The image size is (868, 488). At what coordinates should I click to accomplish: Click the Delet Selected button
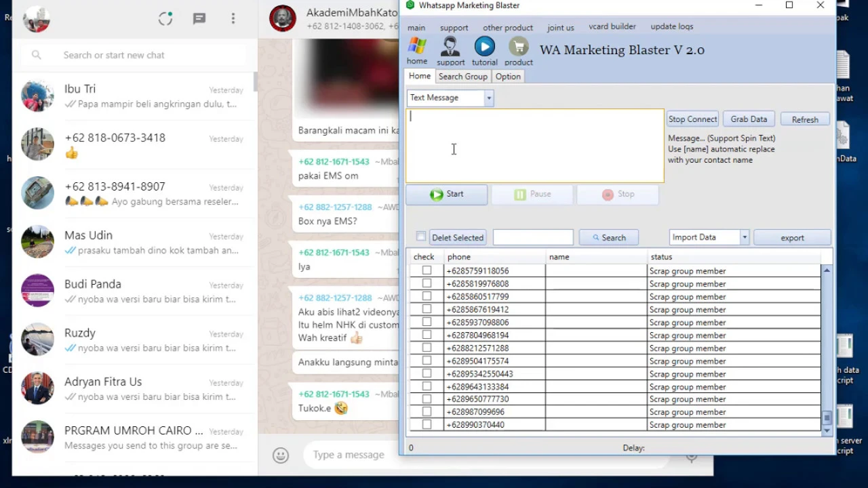pyautogui.click(x=458, y=237)
